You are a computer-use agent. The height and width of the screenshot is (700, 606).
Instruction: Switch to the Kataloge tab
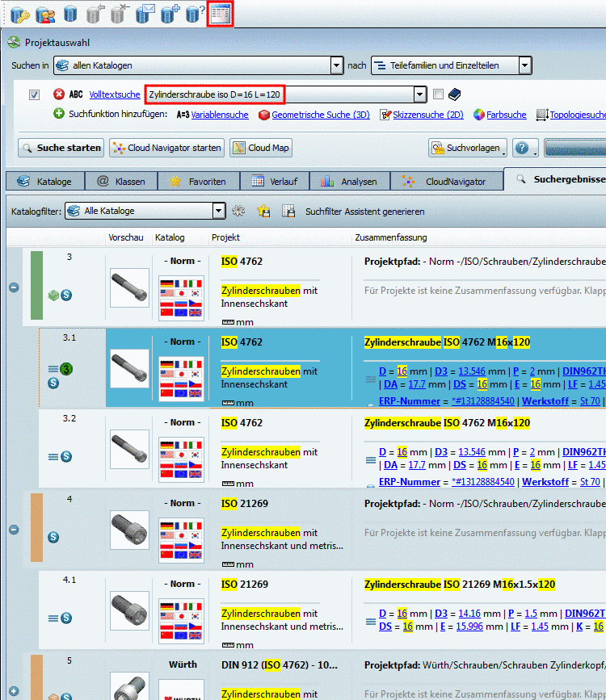45,181
